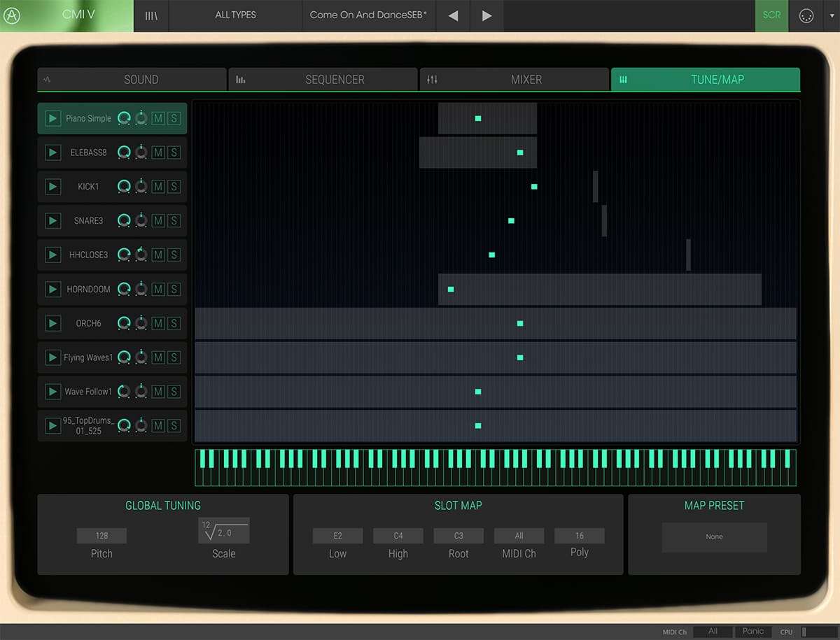Play the Piano Simple slot preview
The width and height of the screenshot is (840, 640).
tap(52, 118)
